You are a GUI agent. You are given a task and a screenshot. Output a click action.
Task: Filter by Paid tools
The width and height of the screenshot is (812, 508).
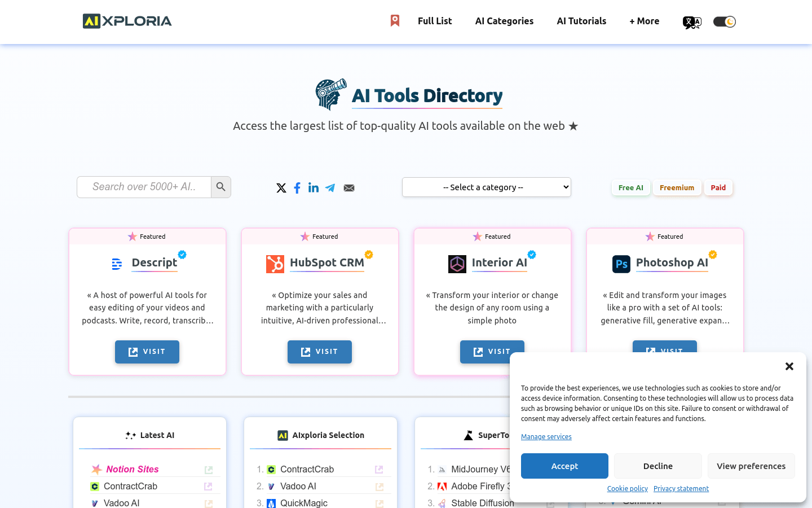pos(718,187)
